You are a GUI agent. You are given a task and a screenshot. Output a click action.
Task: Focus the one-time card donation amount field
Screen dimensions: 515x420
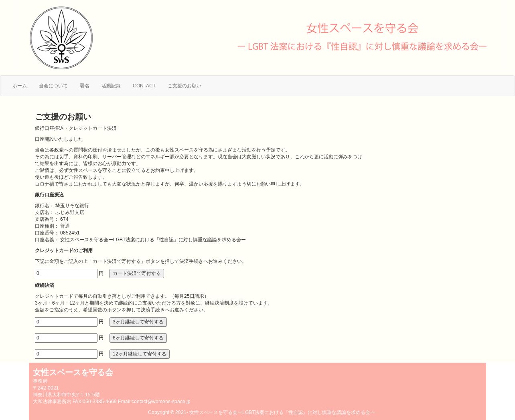[66, 273]
